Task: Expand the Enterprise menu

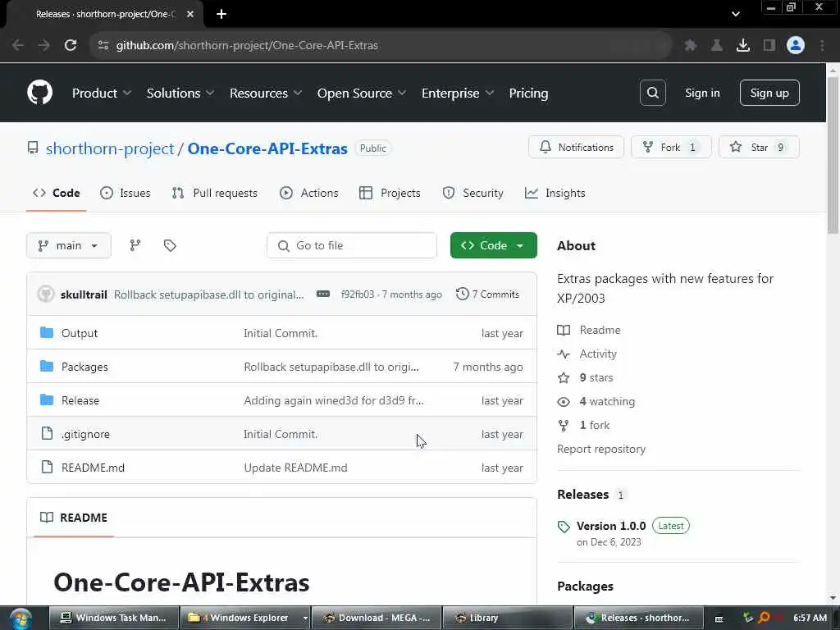Action: pyautogui.click(x=458, y=94)
